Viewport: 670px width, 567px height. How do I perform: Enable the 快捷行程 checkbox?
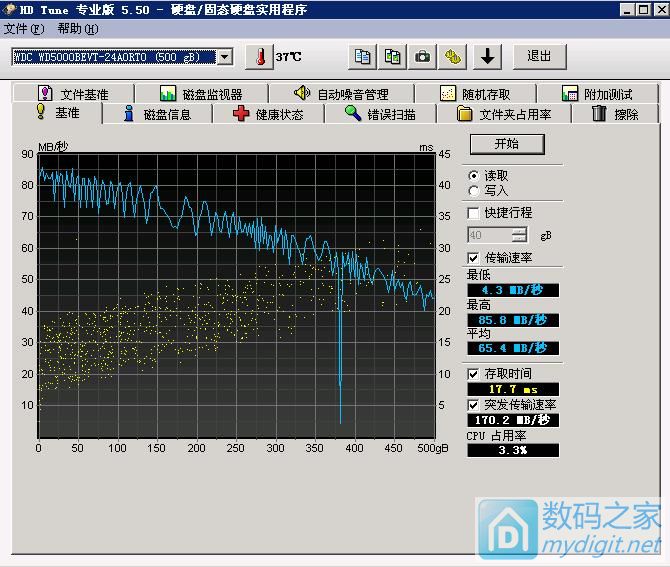473,213
